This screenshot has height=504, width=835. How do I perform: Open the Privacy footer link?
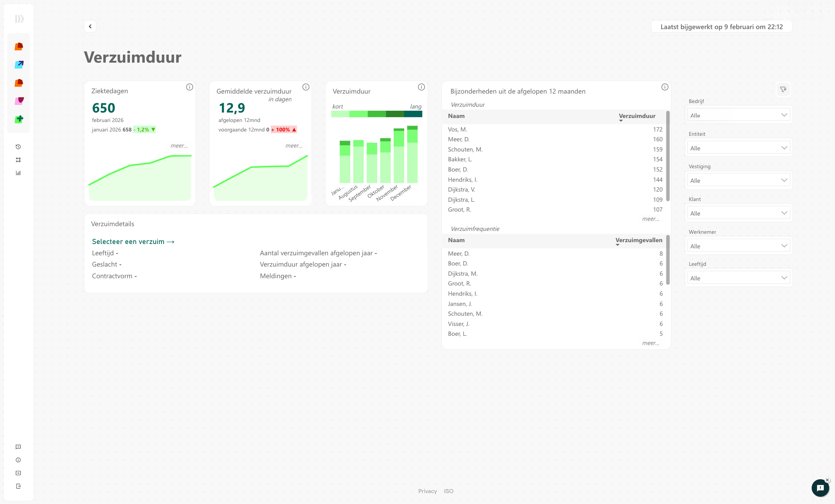point(427,491)
